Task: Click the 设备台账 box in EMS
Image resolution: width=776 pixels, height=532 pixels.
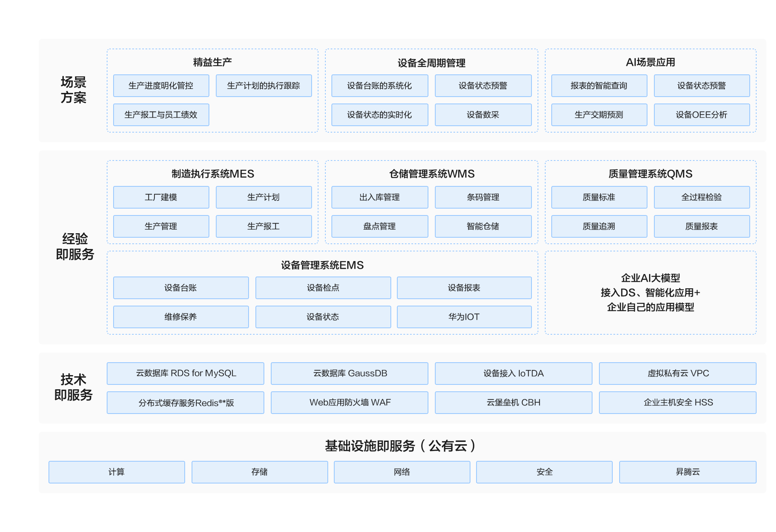Action: (181, 288)
